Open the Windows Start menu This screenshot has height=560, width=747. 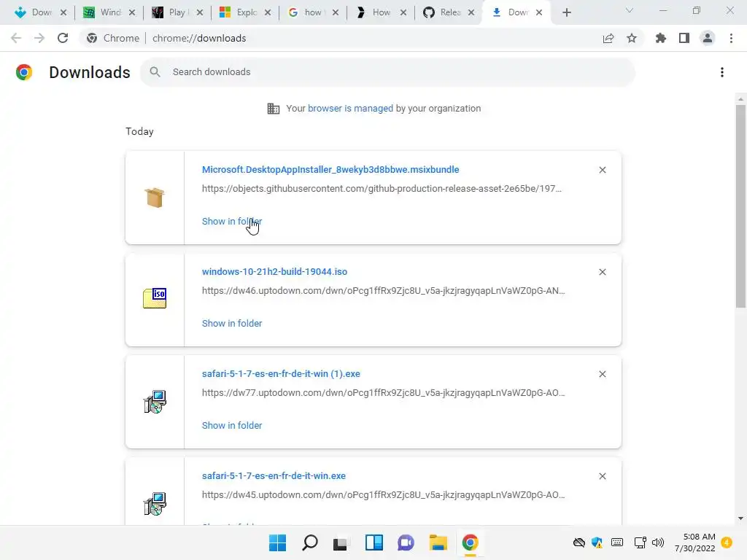[277, 542]
